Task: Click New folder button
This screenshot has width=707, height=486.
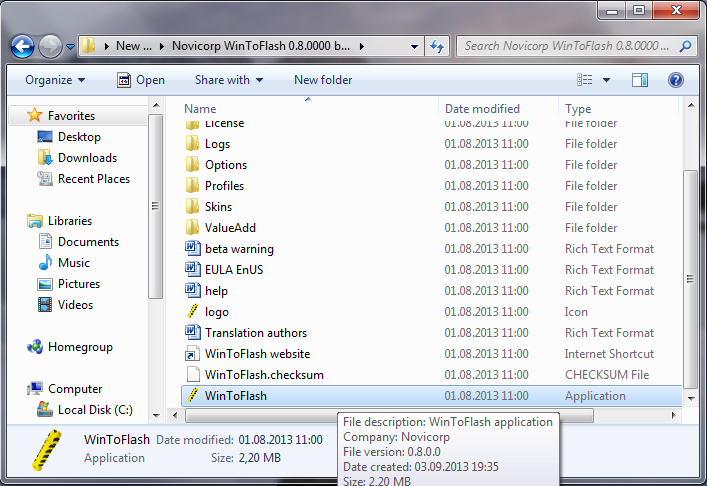Action: click(x=323, y=80)
